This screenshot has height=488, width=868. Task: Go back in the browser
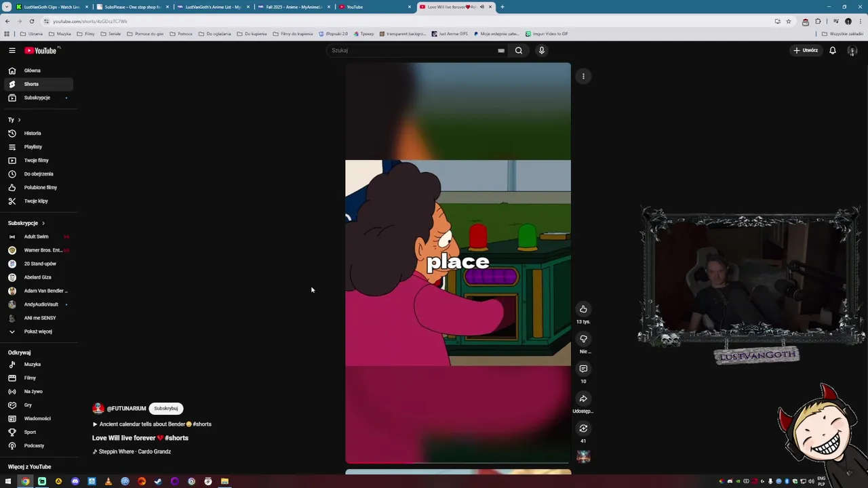[7, 21]
